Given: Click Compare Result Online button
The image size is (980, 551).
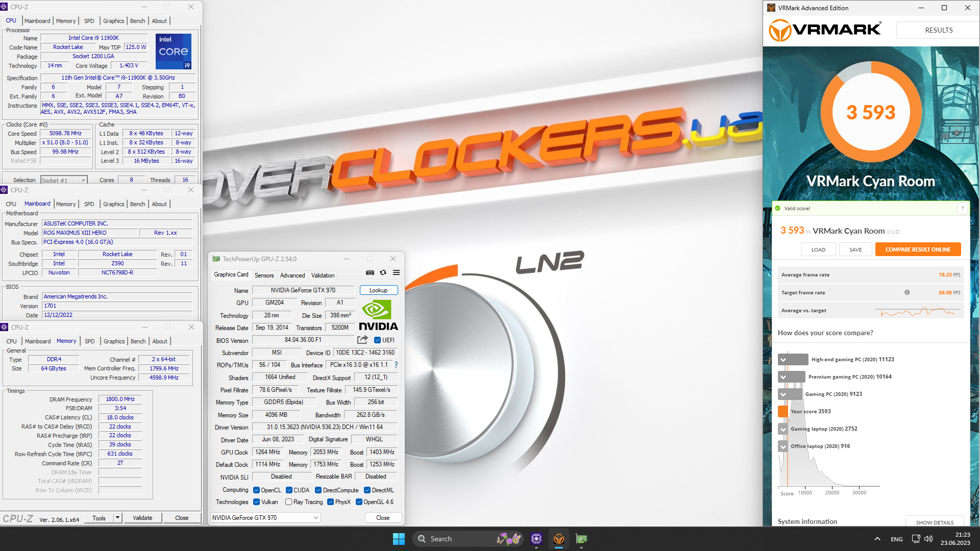Looking at the screenshot, I should 918,249.
